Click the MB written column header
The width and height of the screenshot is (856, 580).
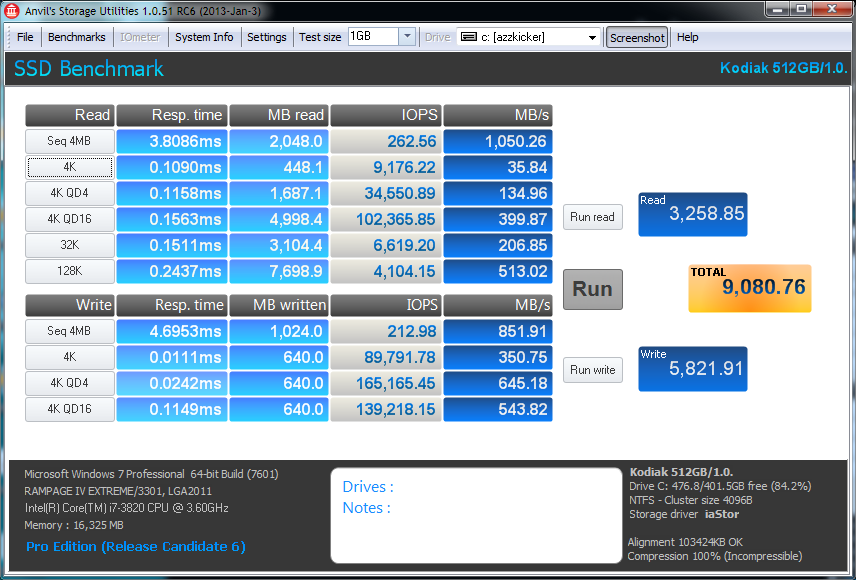click(279, 305)
